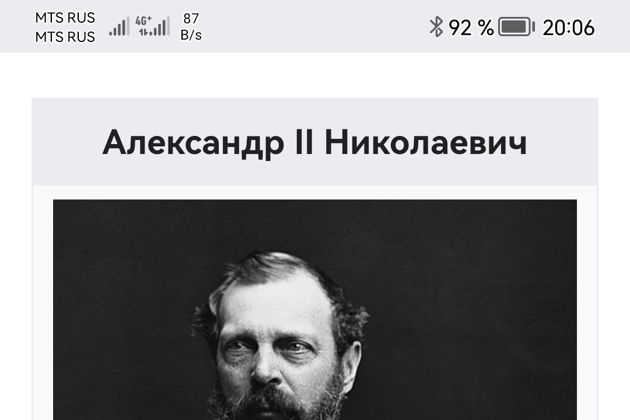
Task: Tap the 87 B/s network speed indicator
Action: pyautogui.click(x=191, y=27)
